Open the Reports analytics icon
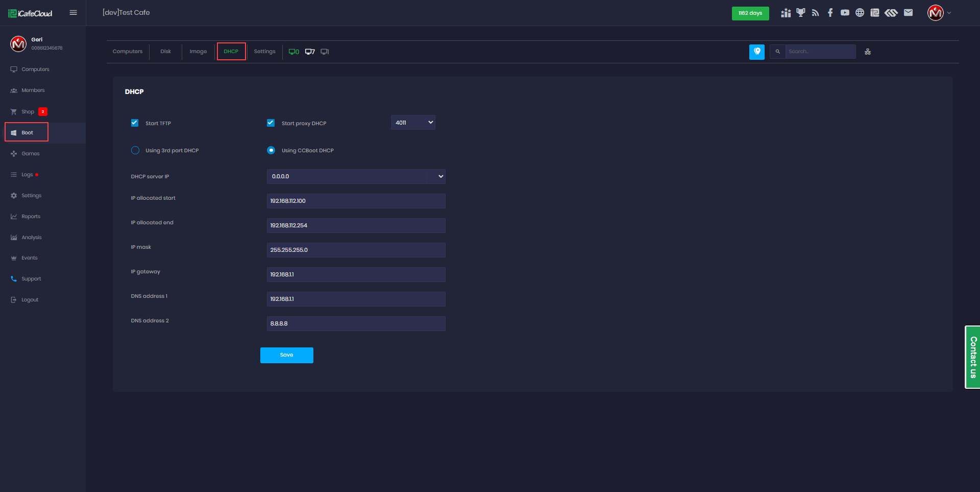980x492 pixels. coord(13,216)
